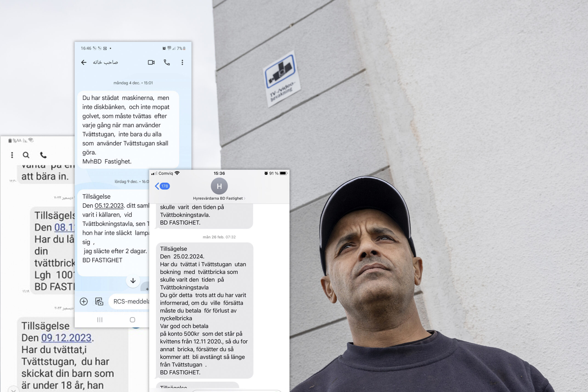
Task: Tap the "mån 26 feb. 07:32" timestamp
Action: [219, 237]
